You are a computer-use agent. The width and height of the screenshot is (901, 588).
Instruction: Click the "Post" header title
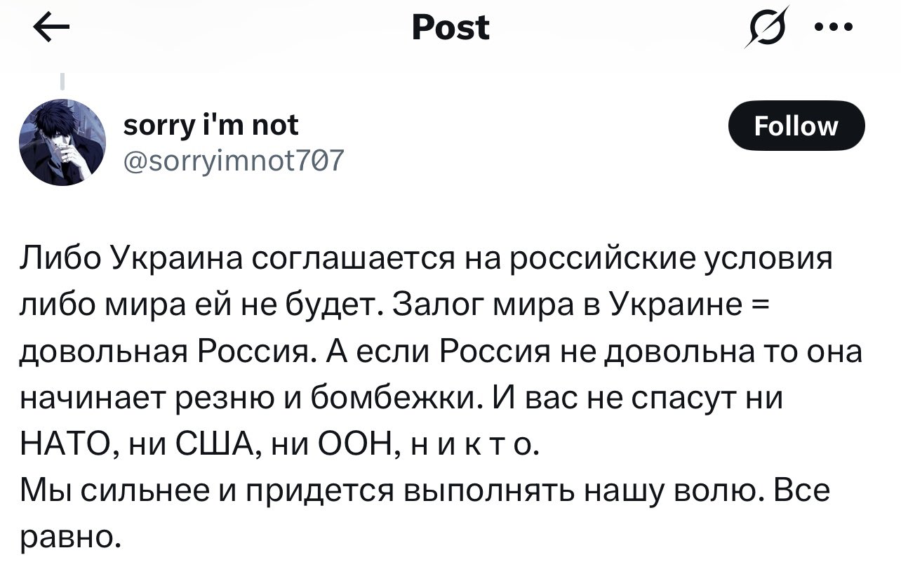click(x=451, y=27)
